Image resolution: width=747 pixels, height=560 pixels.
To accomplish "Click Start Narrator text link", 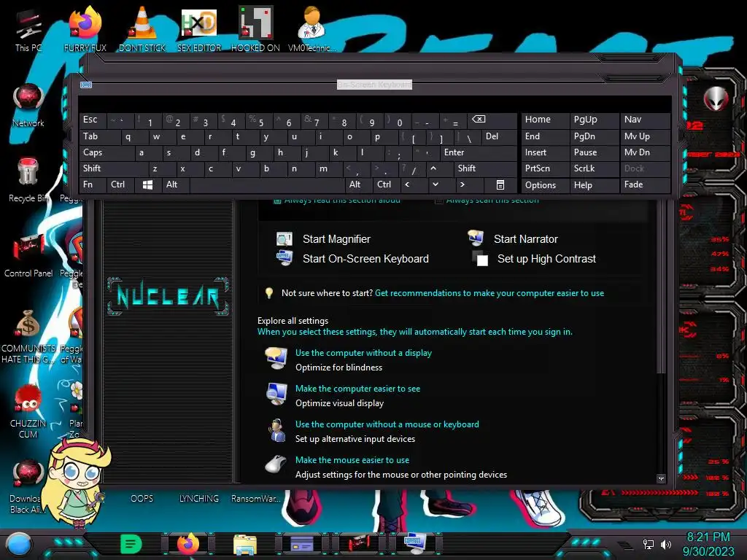I will 525,239.
